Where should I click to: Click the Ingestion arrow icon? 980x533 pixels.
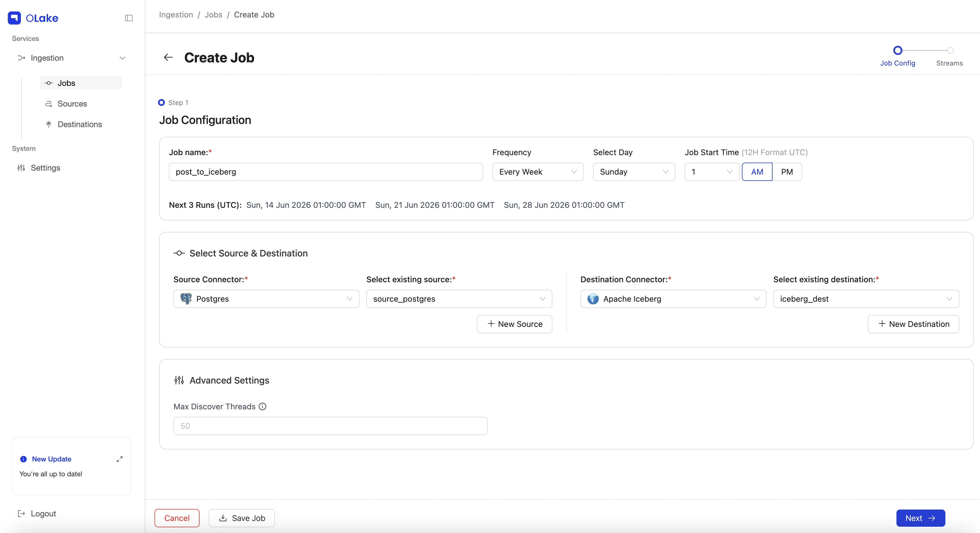[21, 58]
